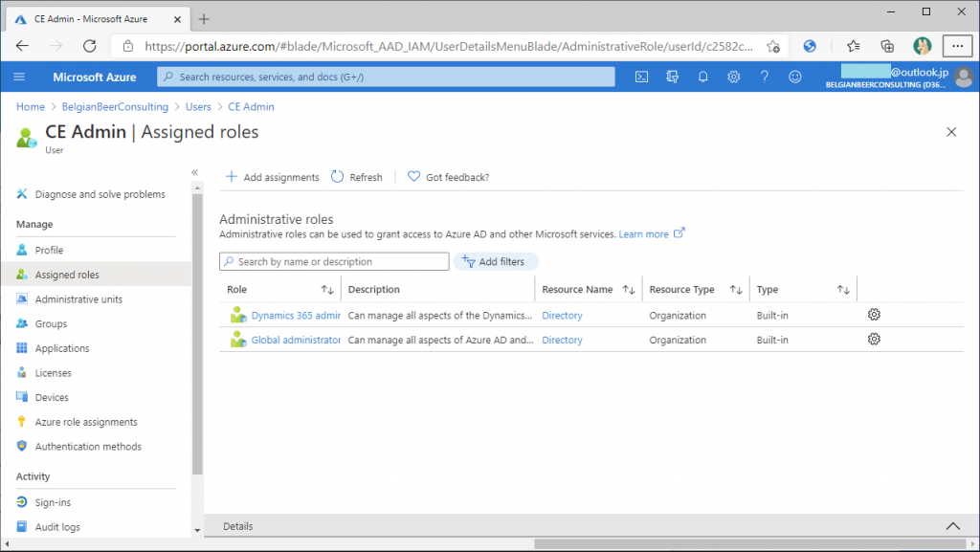The width and height of the screenshot is (980, 552).
Task: Refresh the assigned roles list
Action: (356, 177)
